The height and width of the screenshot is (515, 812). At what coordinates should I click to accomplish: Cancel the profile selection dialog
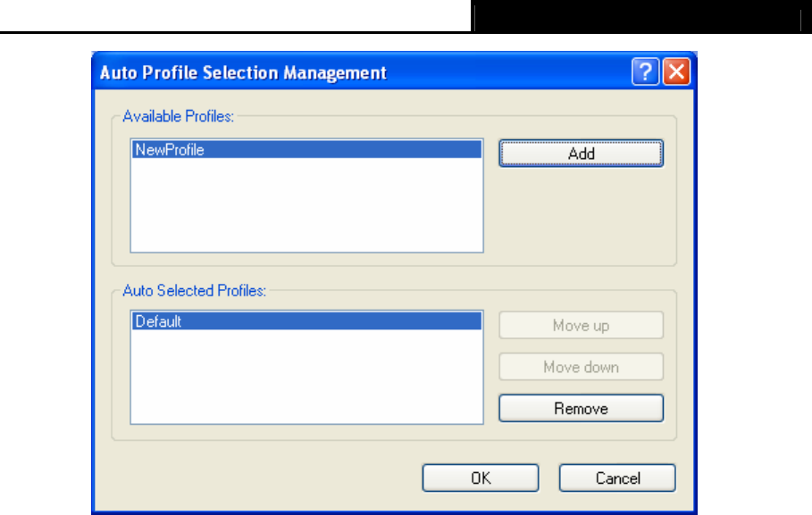pyautogui.click(x=617, y=478)
